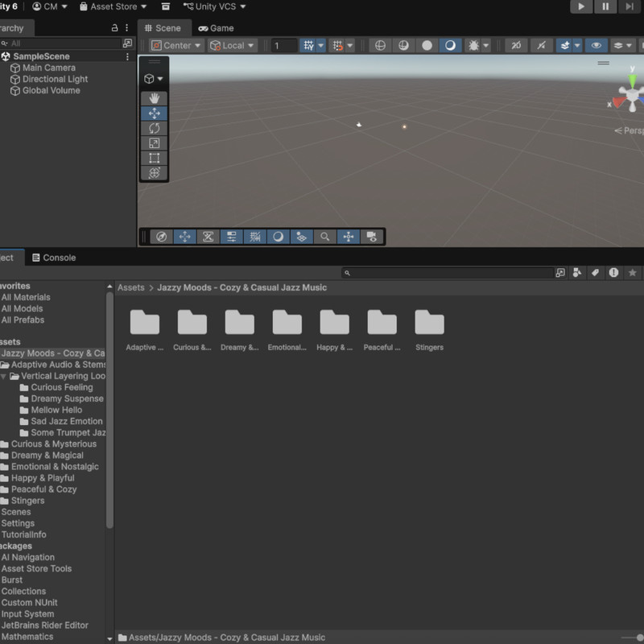
Task: Select the Move tool in Scene toolbar
Action: coord(154,114)
